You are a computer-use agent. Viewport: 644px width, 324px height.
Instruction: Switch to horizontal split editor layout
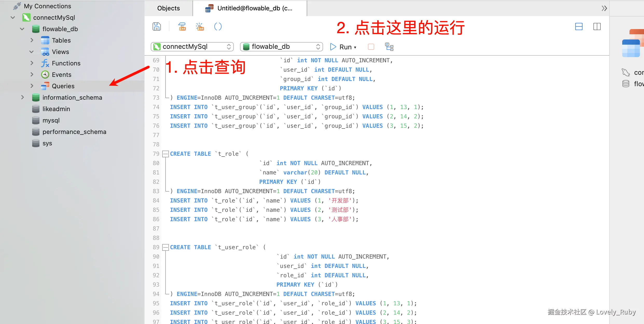[579, 26]
